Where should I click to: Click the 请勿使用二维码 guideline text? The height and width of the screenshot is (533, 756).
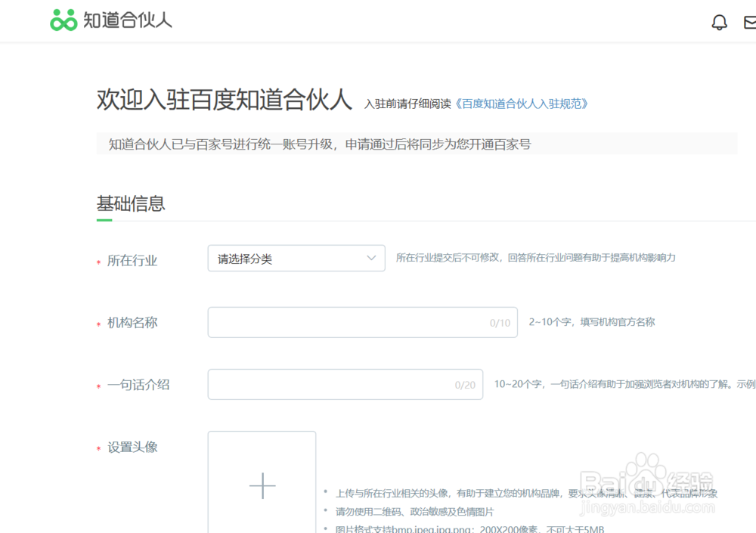(x=414, y=511)
